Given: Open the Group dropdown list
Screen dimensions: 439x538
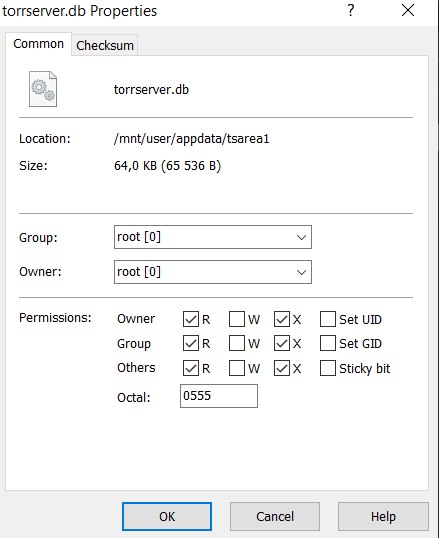Looking at the screenshot, I should point(213,237).
